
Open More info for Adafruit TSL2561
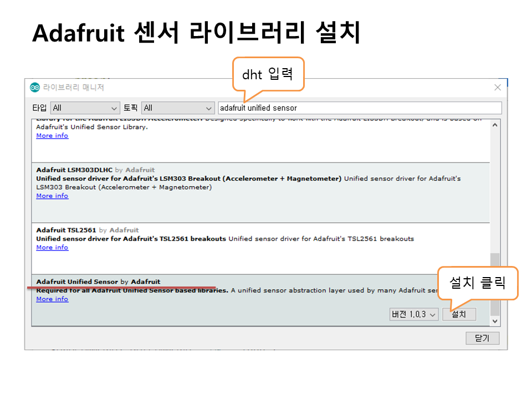[x=52, y=248]
